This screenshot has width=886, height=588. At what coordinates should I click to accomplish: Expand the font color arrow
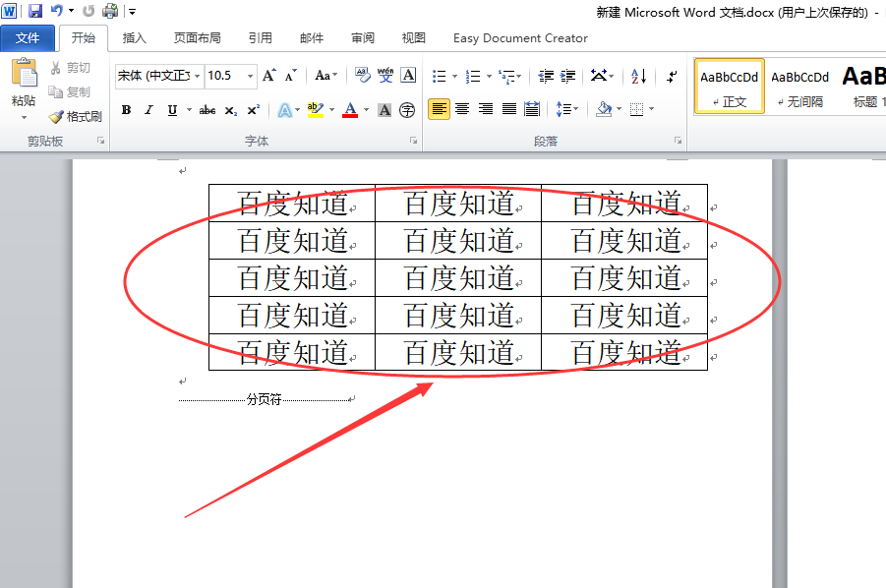click(366, 109)
